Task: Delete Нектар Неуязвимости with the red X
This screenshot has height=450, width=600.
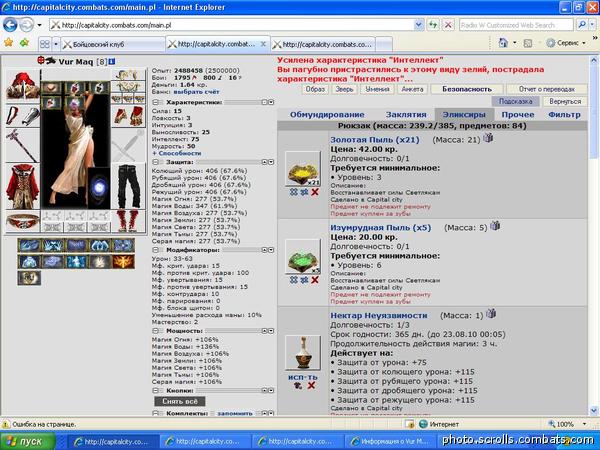Action: [311, 385]
